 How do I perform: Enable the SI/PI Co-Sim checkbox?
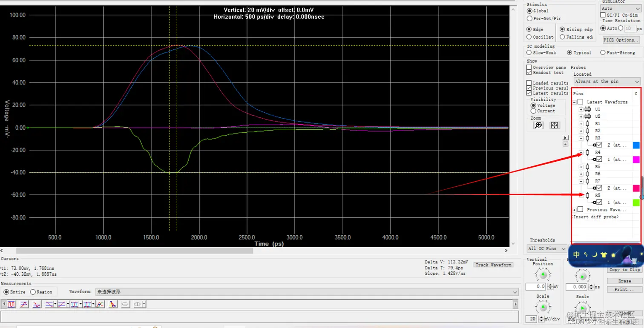(x=603, y=15)
